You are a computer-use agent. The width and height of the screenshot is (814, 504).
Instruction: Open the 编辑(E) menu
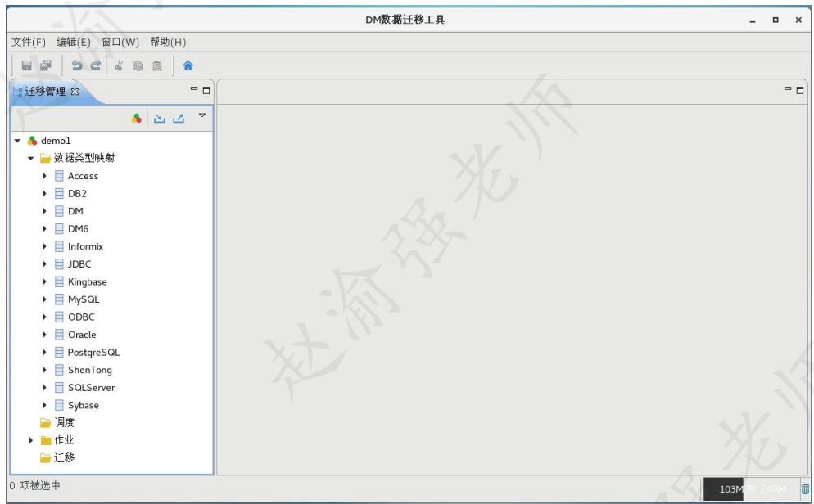coord(73,42)
